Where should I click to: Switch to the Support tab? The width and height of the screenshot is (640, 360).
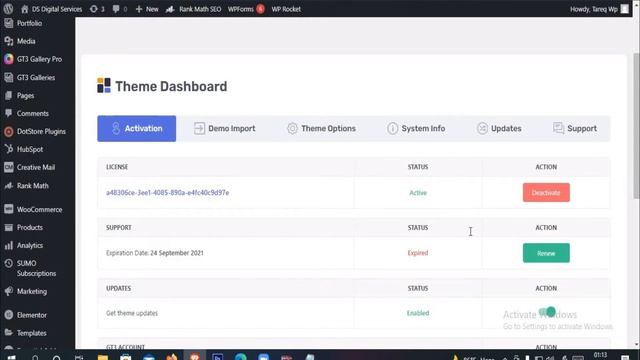(575, 129)
